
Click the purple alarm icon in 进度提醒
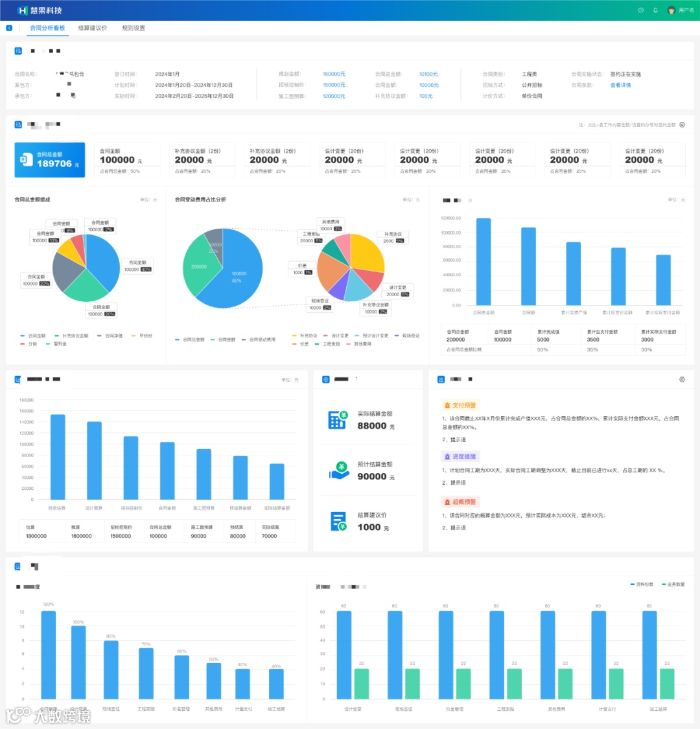447,457
